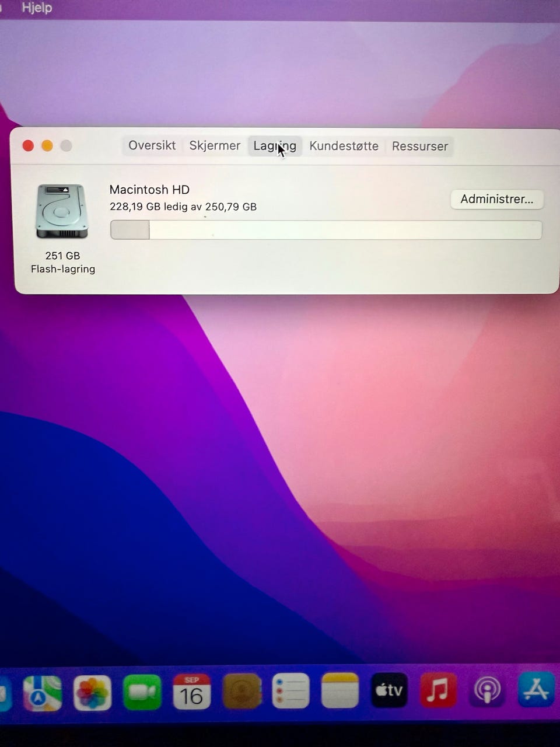Open the Hjelp menu in menu bar
The height and width of the screenshot is (747, 560).
coord(37,8)
